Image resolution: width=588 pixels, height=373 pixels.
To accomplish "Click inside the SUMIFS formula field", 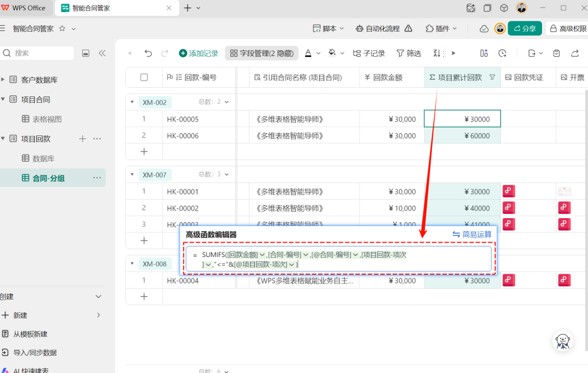I will tap(339, 259).
